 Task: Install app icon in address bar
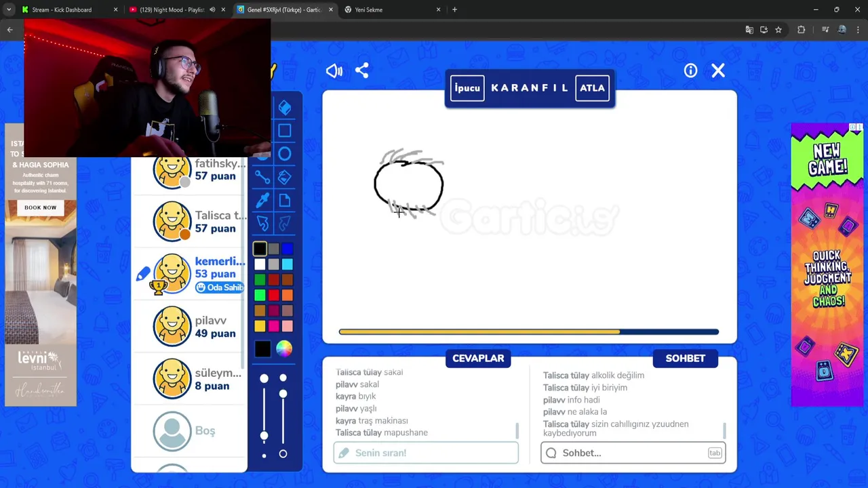click(x=764, y=30)
